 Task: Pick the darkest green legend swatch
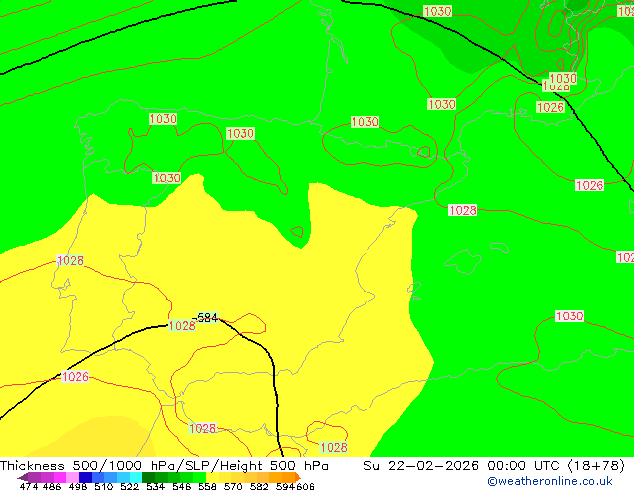coord(148,477)
